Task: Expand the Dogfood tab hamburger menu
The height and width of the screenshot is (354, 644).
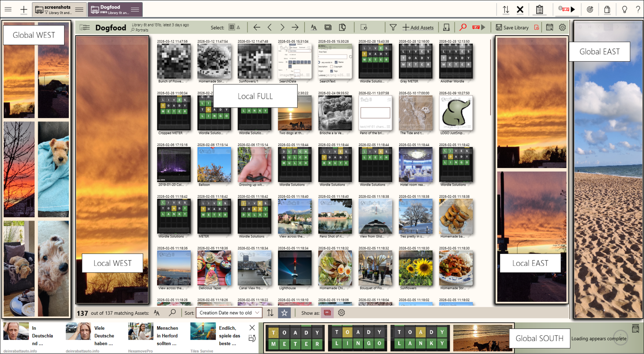Action: (x=135, y=9)
